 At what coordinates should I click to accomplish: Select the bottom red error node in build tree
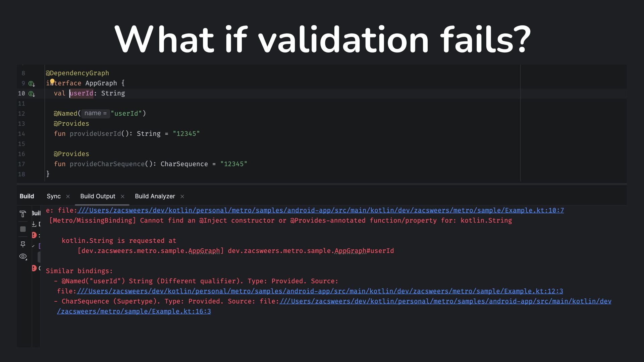tap(34, 268)
